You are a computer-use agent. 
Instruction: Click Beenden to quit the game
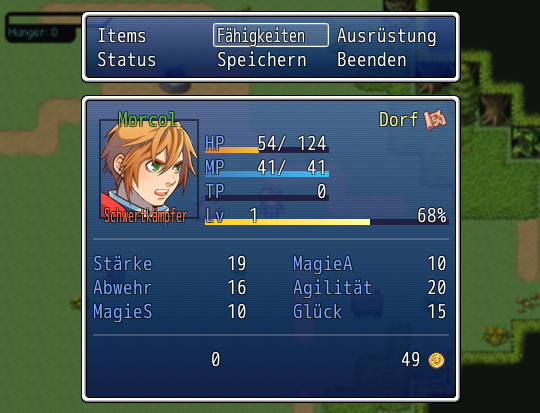(x=372, y=60)
